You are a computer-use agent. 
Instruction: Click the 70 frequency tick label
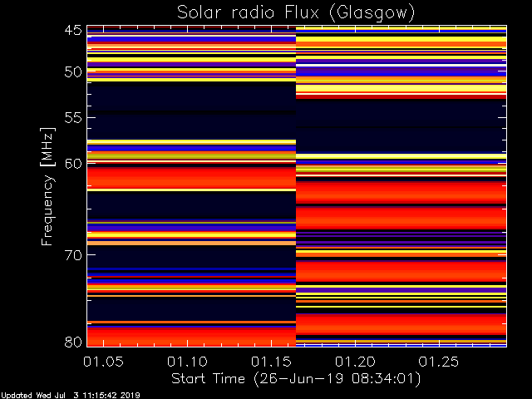73,255
